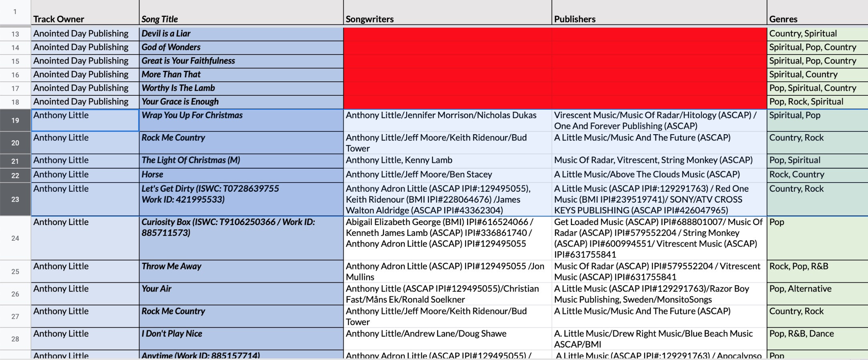Click Anthony Little owner in row 19
The image size is (868, 360).
(85, 120)
